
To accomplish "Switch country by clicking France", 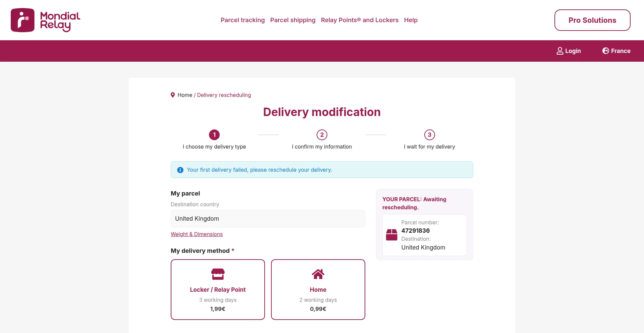I will [620, 51].
